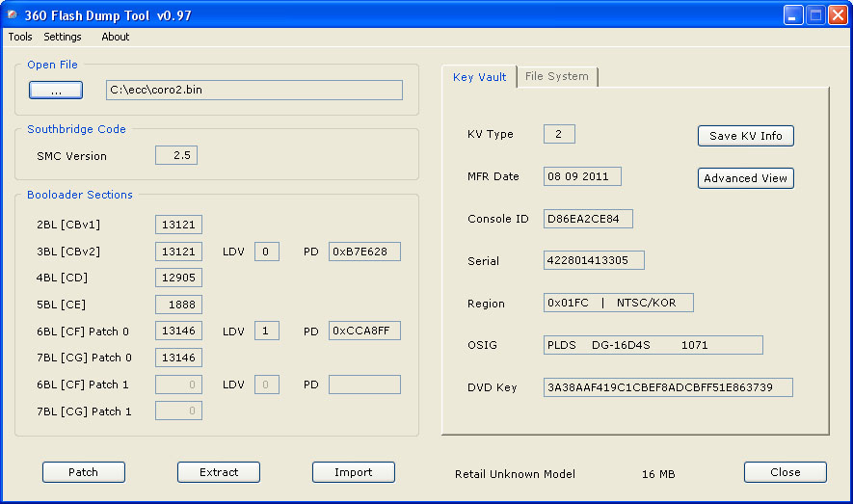Image resolution: width=853 pixels, height=504 pixels.
Task: Click the SMC Version field
Action: [176, 155]
